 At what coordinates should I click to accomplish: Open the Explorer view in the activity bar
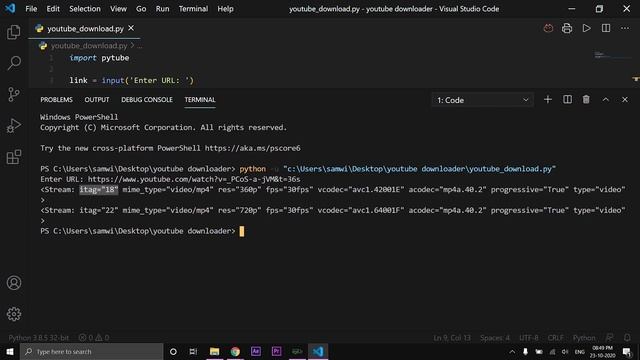tap(13, 32)
